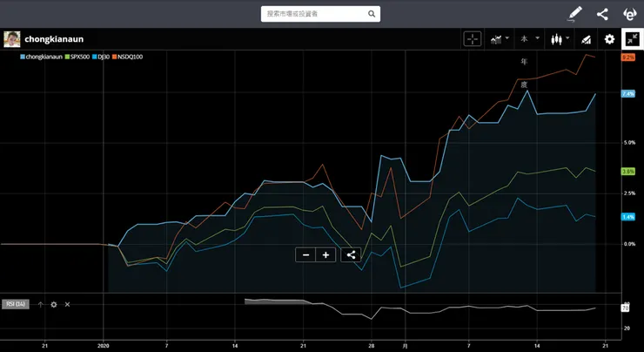Screen dimensions: 644x352
Task: Click the chongkianaun profile avatar
Action: [12, 39]
